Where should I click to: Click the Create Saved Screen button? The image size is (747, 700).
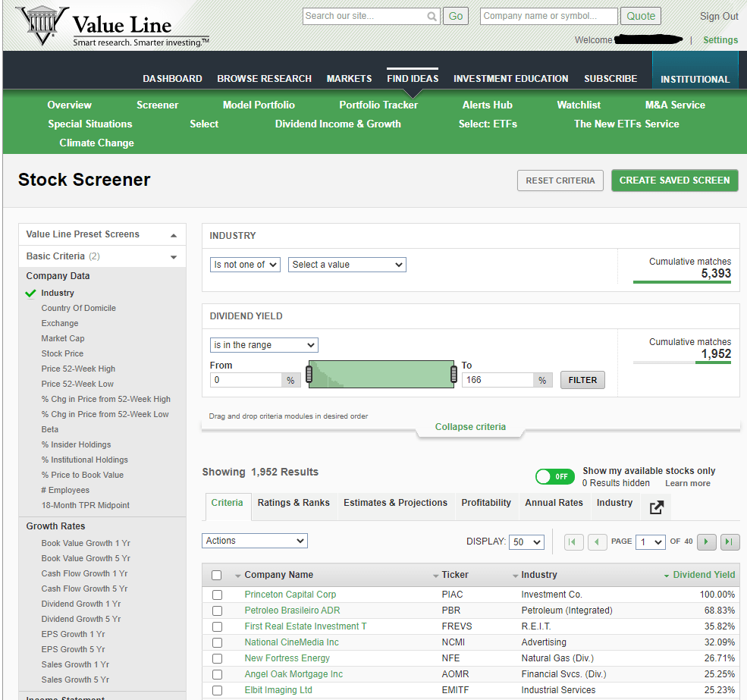[674, 180]
